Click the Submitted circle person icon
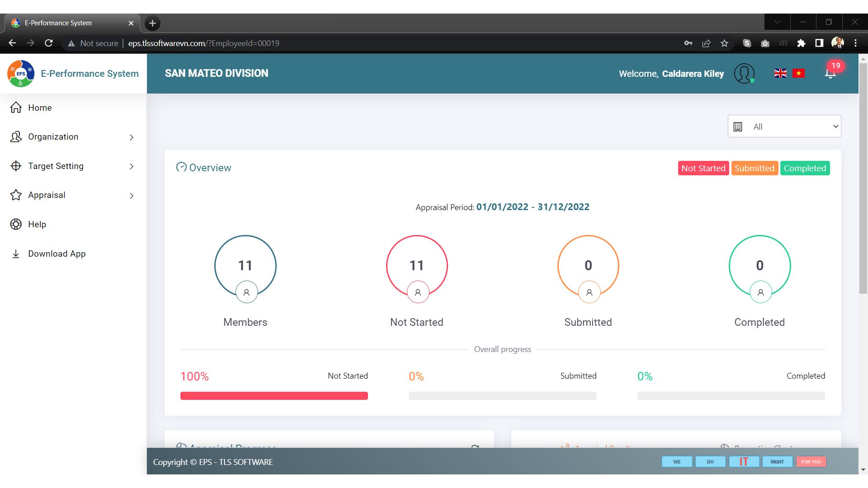Viewport: 868px width, 488px height. [x=589, y=292]
